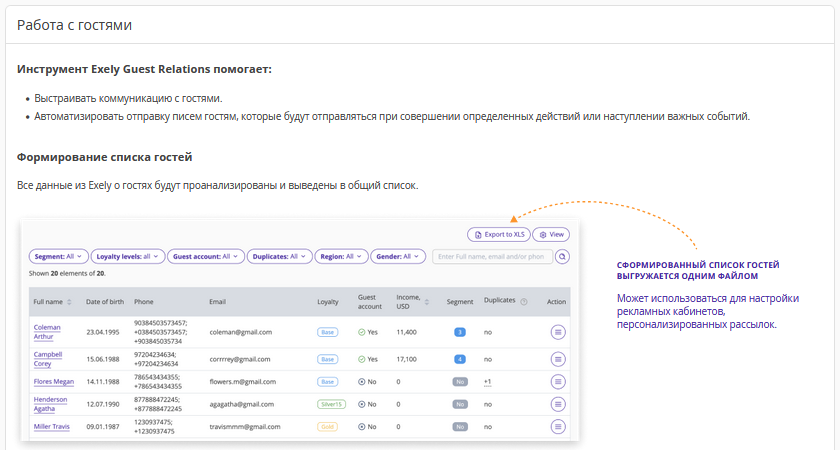Expand the Segment filter dropdown
Image resolution: width=840 pixels, height=450 pixels.
pos(59,256)
